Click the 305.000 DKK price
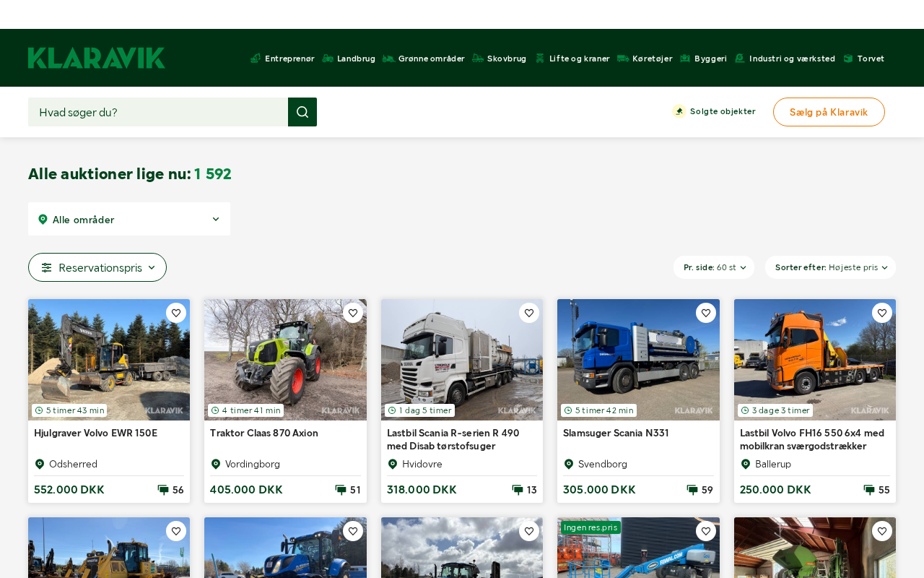 [599, 490]
